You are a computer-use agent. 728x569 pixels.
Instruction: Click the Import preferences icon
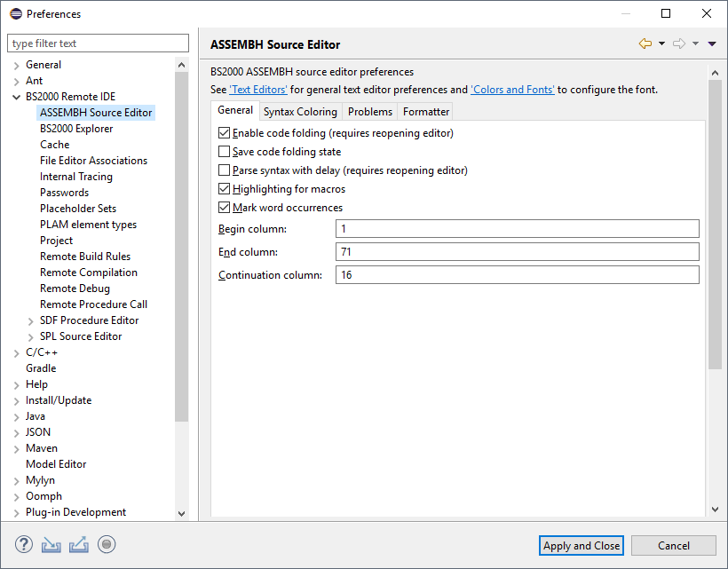click(x=51, y=544)
